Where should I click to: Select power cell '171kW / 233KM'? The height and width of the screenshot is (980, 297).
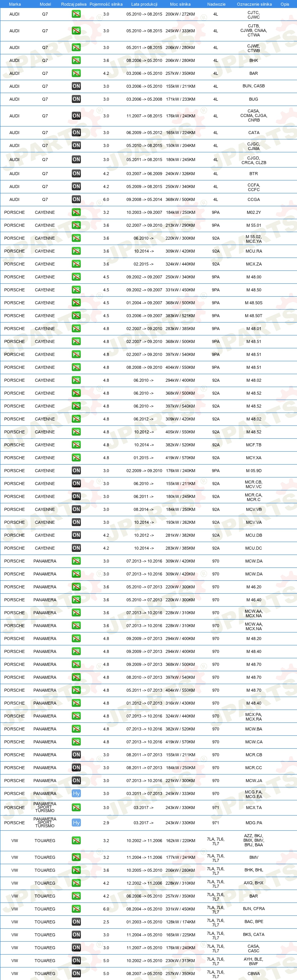[x=180, y=99]
